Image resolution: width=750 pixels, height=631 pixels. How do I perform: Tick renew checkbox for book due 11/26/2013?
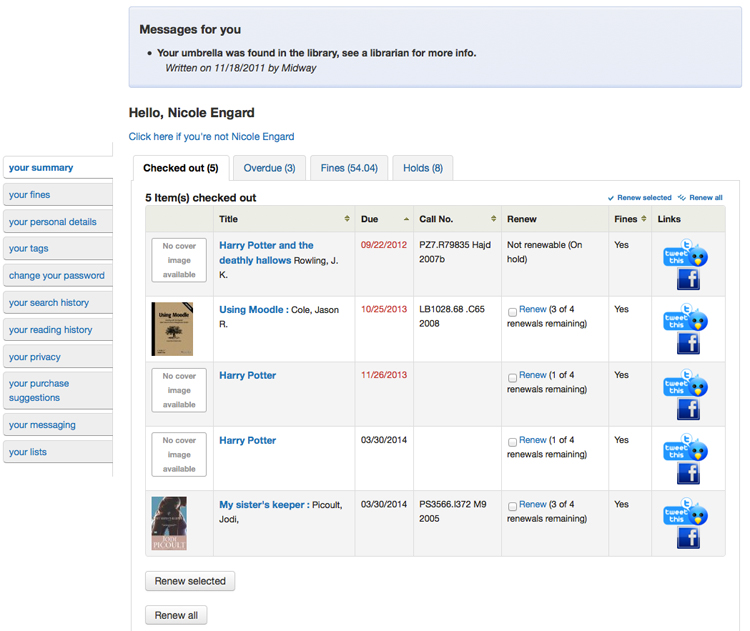[513, 377]
